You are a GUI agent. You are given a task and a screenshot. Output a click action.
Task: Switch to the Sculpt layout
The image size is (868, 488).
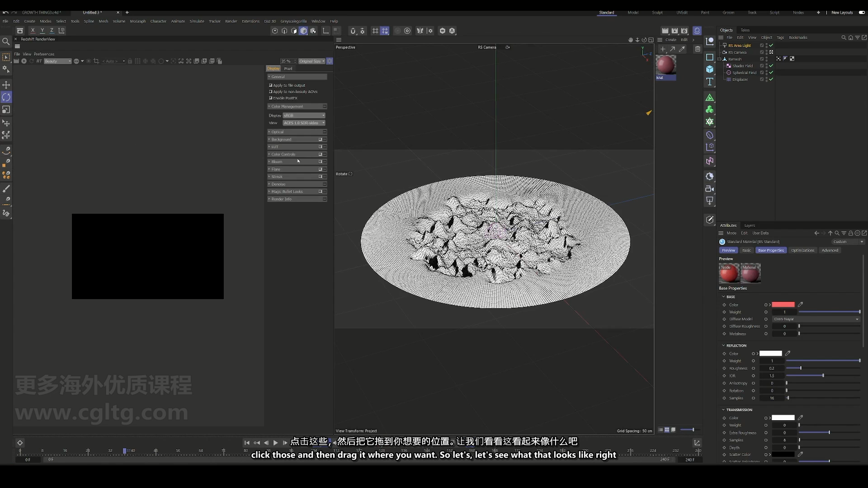click(x=657, y=13)
